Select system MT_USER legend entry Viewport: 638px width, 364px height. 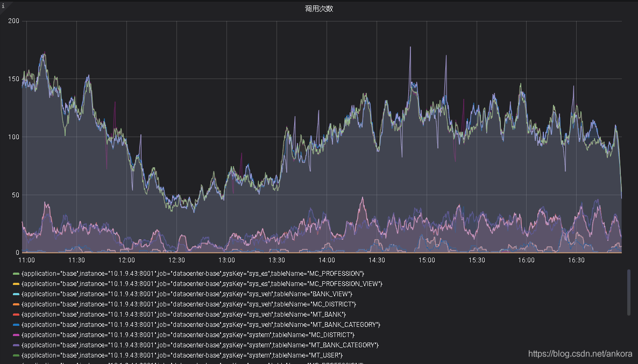(x=182, y=355)
